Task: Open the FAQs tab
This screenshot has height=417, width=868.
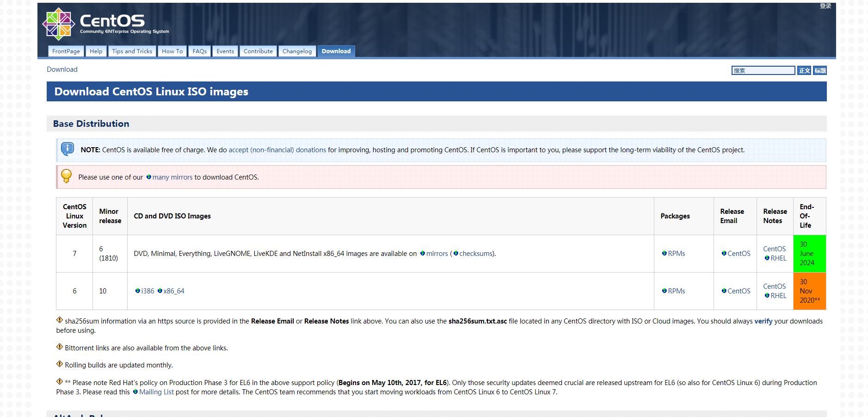Action: 200,51
